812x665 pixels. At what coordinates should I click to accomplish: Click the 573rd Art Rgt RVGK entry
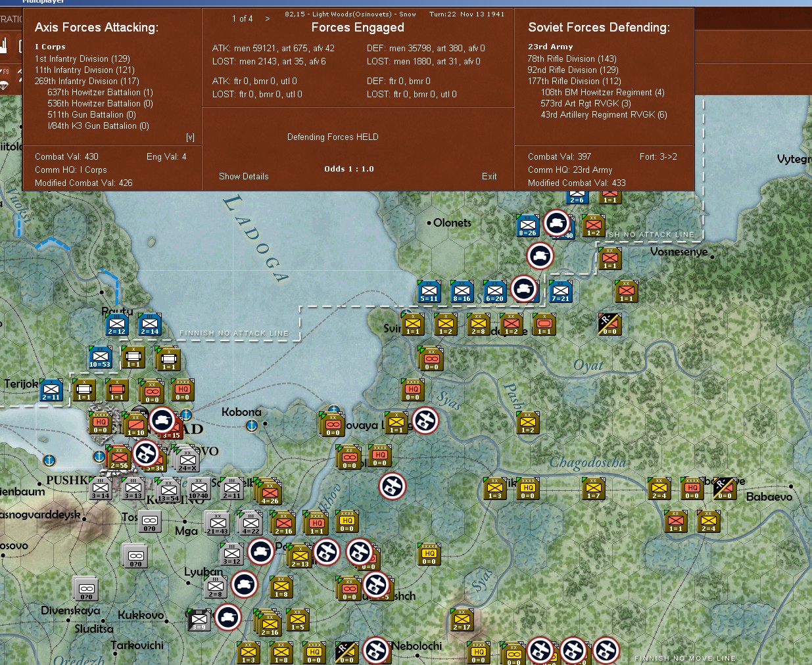(585, 103)
